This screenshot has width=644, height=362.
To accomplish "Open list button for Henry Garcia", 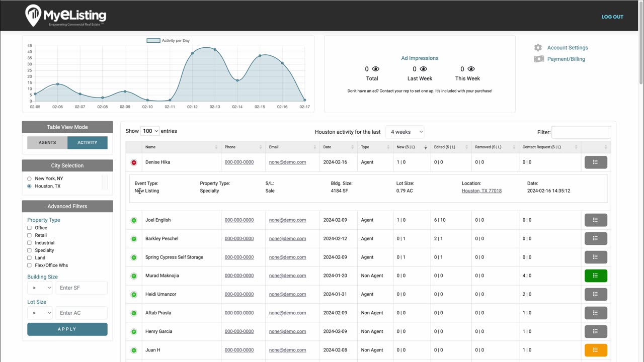I will point(596,331).
